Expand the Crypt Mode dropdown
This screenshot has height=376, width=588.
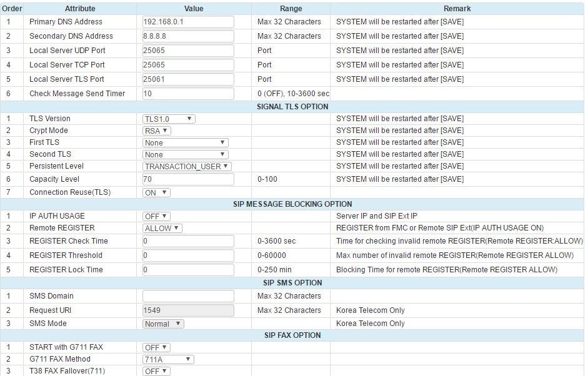coord(156,131)
